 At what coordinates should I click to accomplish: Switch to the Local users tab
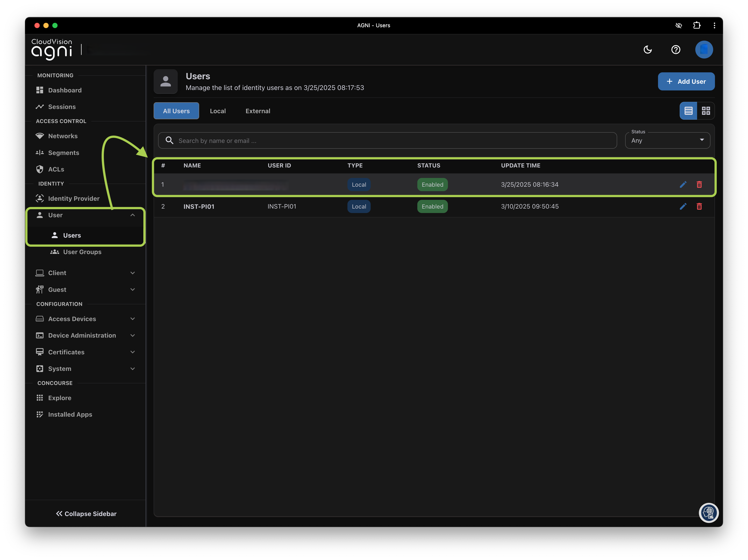[218, 111]
